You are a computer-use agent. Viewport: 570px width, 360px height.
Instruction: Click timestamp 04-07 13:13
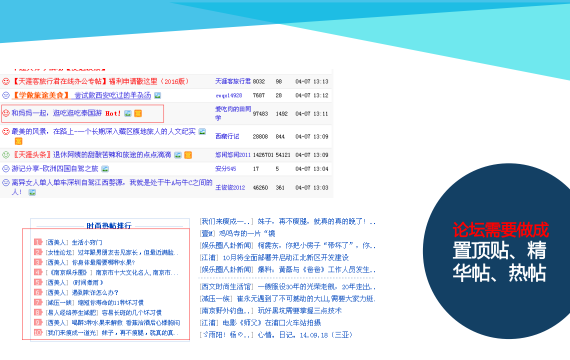pos(312,81)
